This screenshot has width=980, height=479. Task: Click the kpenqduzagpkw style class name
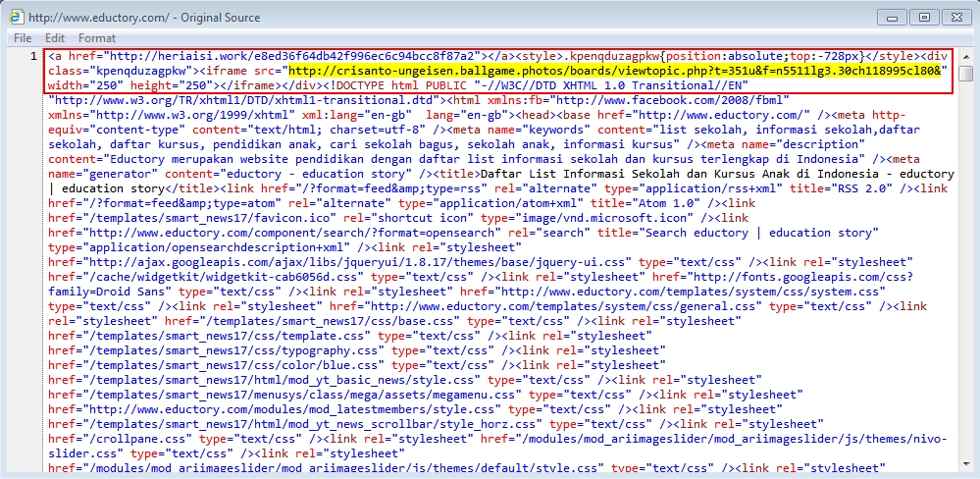pyautogui.click(x=606, y=57)
